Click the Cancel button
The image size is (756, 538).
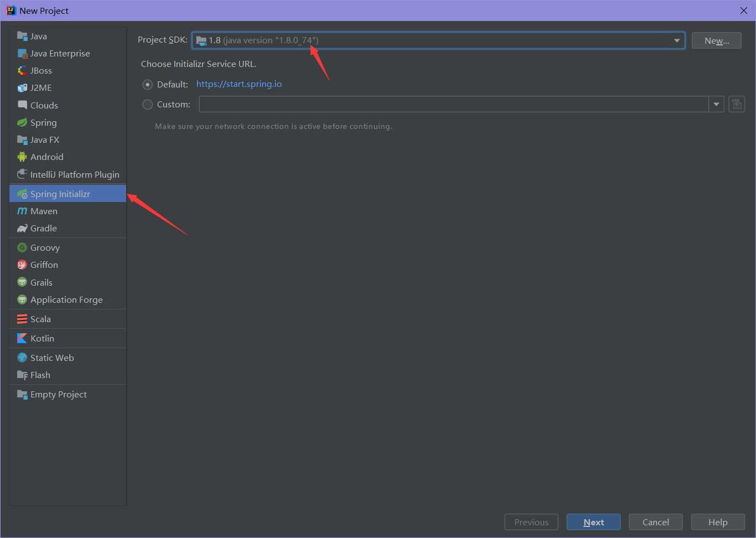pyautogui.click(x=656, y=522)
